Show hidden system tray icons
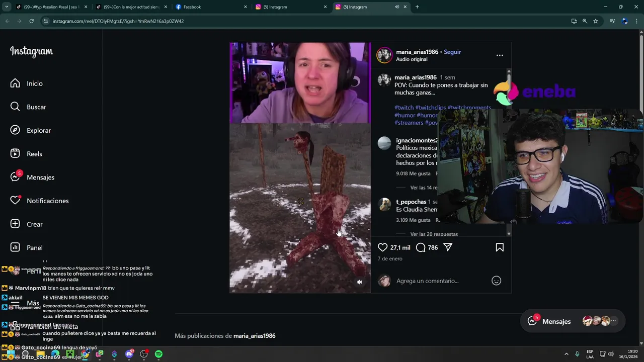This screenshot has width=644, height=362. [x=566, y=354]
